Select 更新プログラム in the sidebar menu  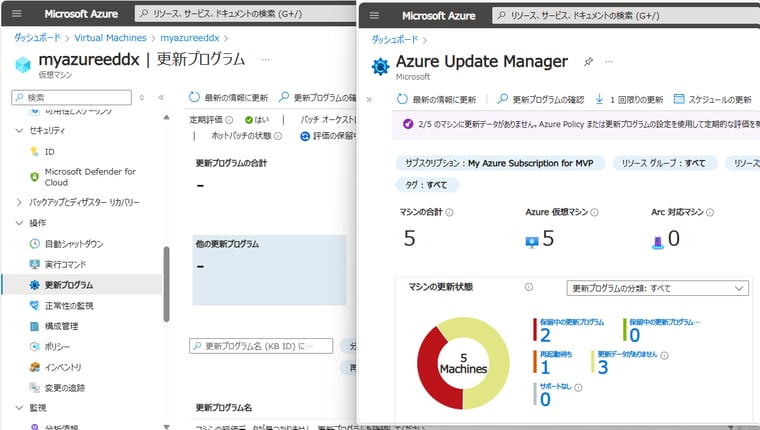(x=82, y=285)
